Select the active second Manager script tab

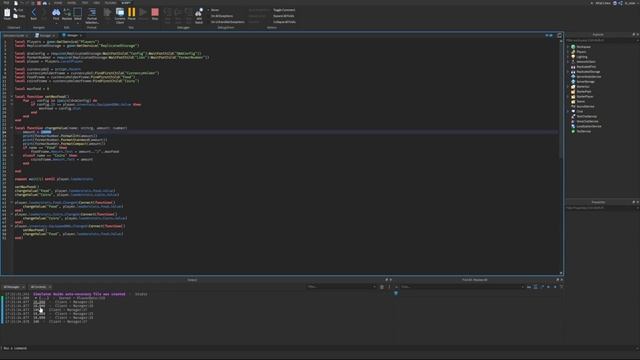click(x=72, y=36)
